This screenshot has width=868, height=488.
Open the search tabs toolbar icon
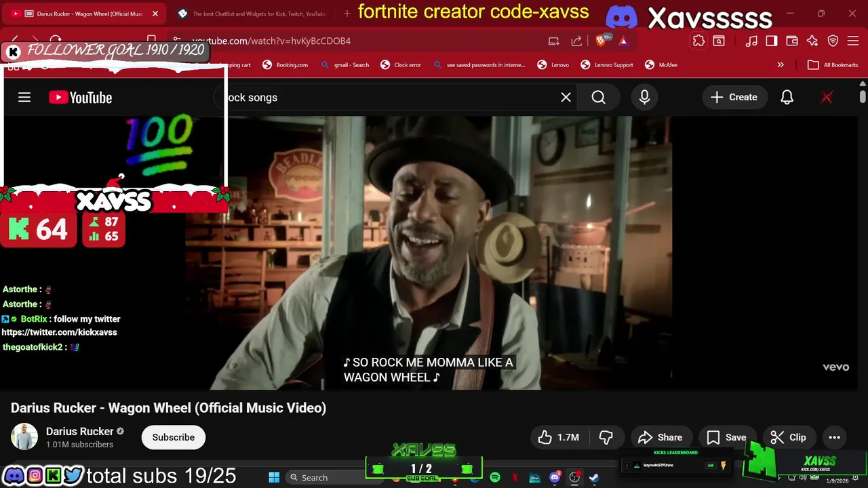pyautogui.click(x=719, y=41)
